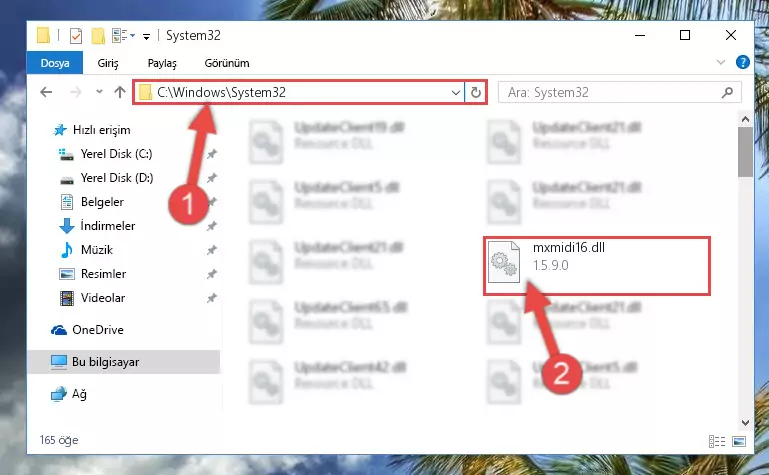Click the search magnifier icon
Screen dimensions: 769x475
point(727,92)
